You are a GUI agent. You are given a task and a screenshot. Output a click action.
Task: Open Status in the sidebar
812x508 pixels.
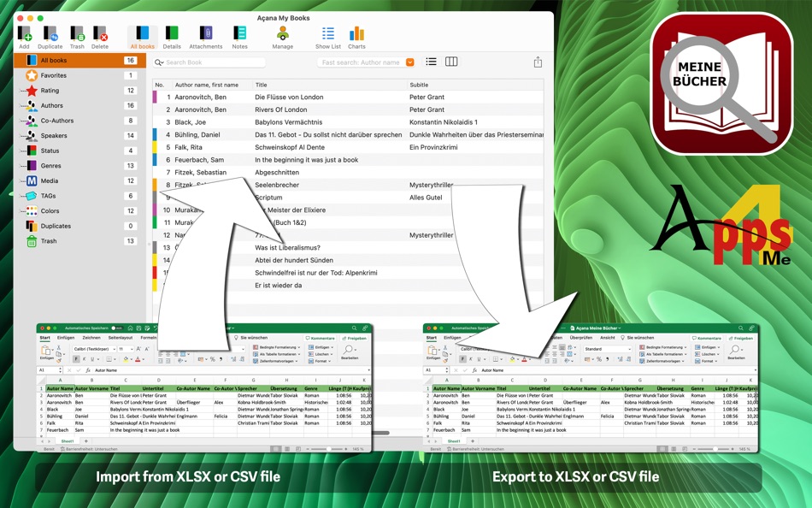point(79,151)
